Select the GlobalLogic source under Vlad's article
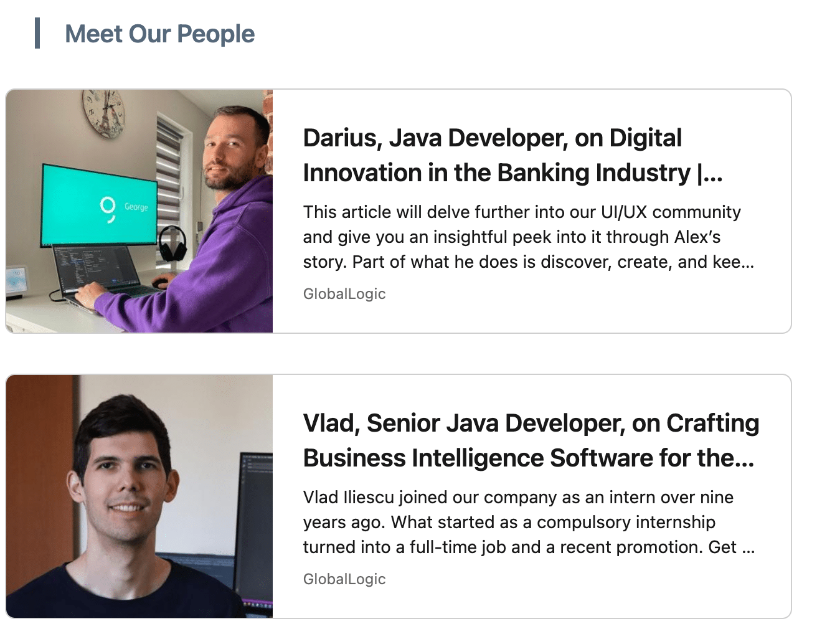Viewport: 817px width, 644px height. point(344,579)
